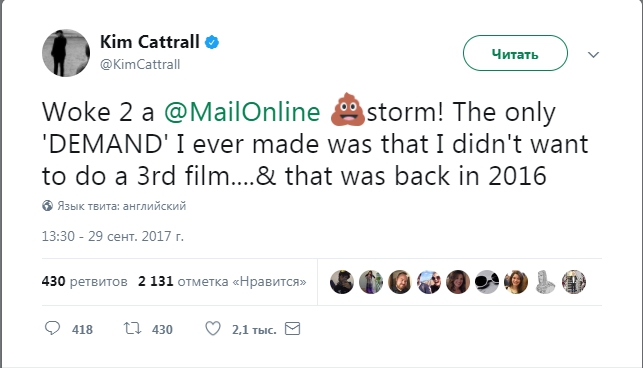Image resolution: width=643 pixels, height=368 pixels.
Task: Follow using the Читать button
Action: point(515,53)
